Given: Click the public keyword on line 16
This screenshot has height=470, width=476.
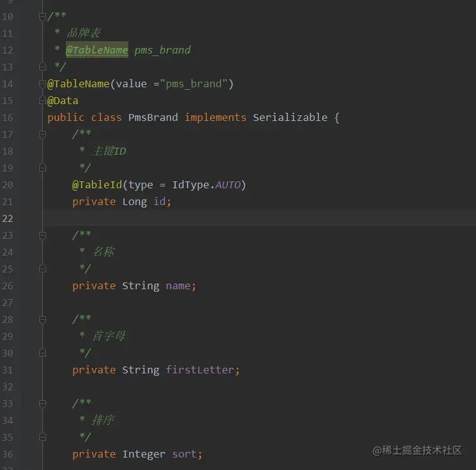Looking at the screenshot, I should (66, 118).
